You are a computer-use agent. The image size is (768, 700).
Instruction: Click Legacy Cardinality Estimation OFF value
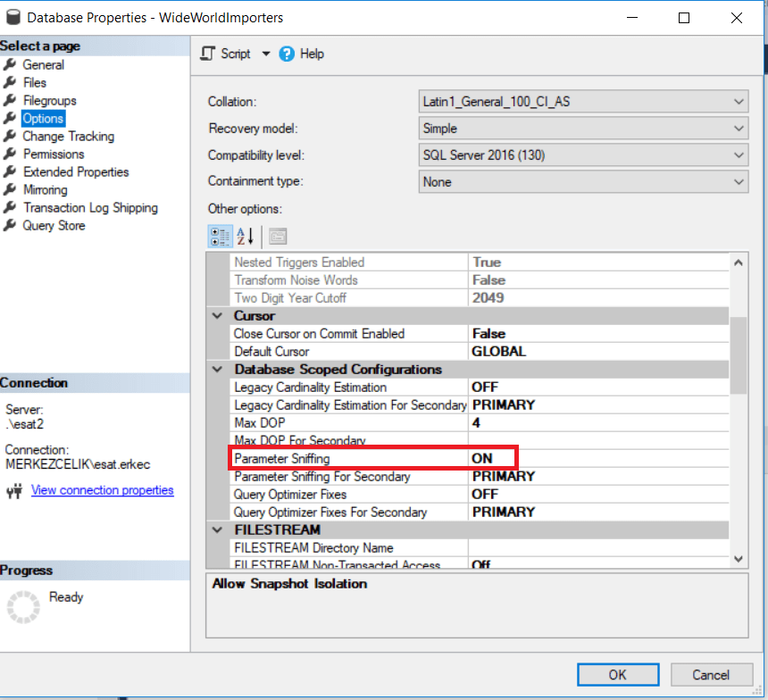[485, 387]
